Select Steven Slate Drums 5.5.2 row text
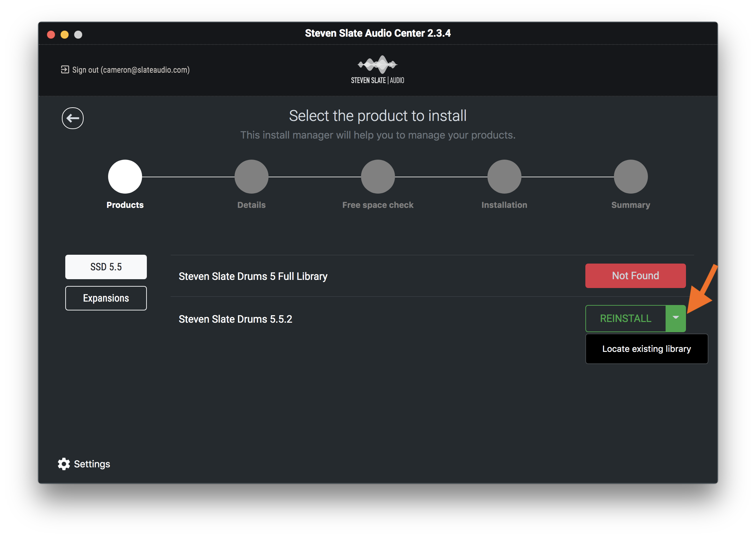Screen dimensions: 756x538 (236, 319)
